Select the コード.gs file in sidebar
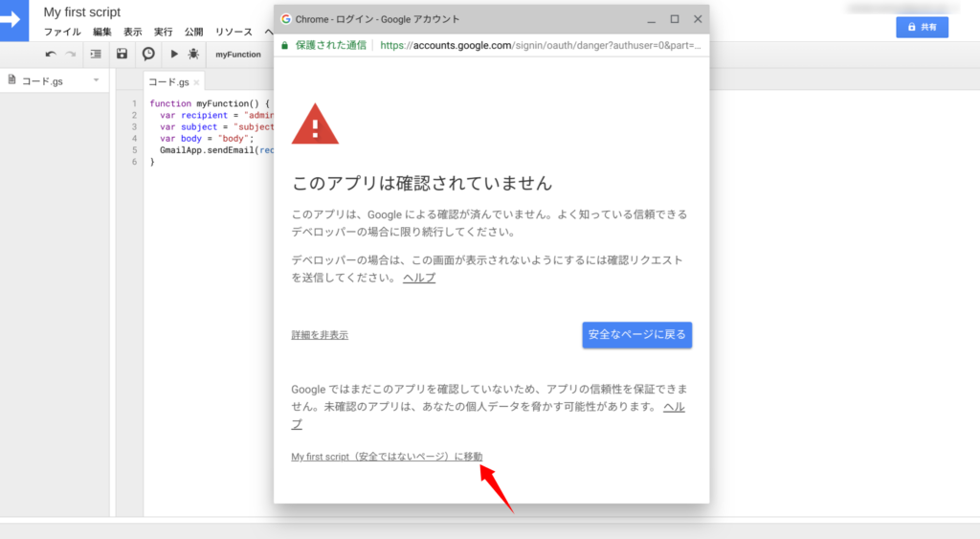This screenshot has width=980, height=539. point(42,81)
